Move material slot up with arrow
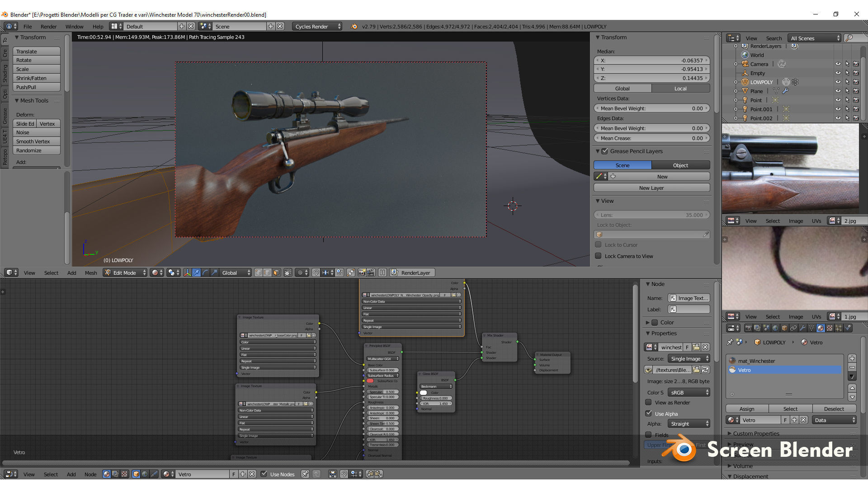 pyautogui.click(x=852, y=388)
